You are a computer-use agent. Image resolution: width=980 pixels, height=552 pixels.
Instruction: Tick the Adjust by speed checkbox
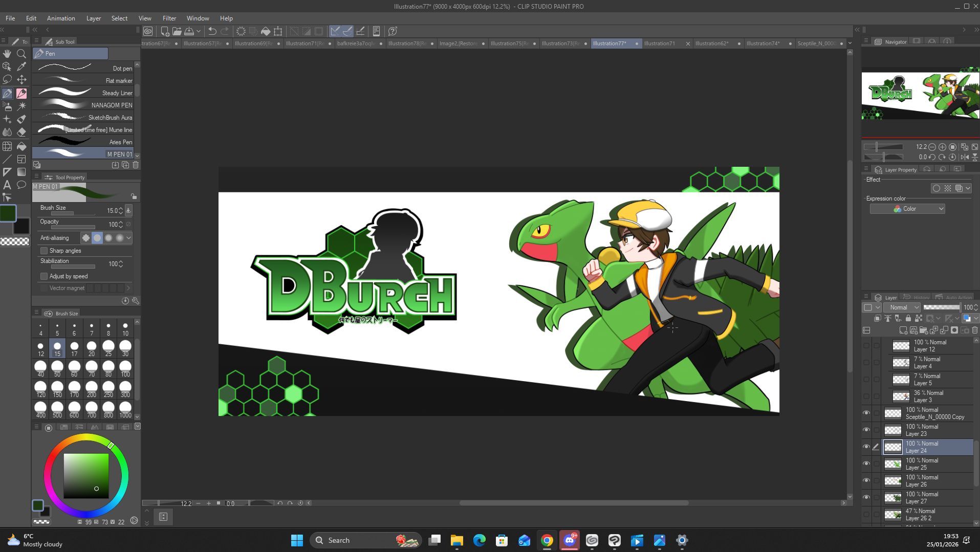click(44, 276)
